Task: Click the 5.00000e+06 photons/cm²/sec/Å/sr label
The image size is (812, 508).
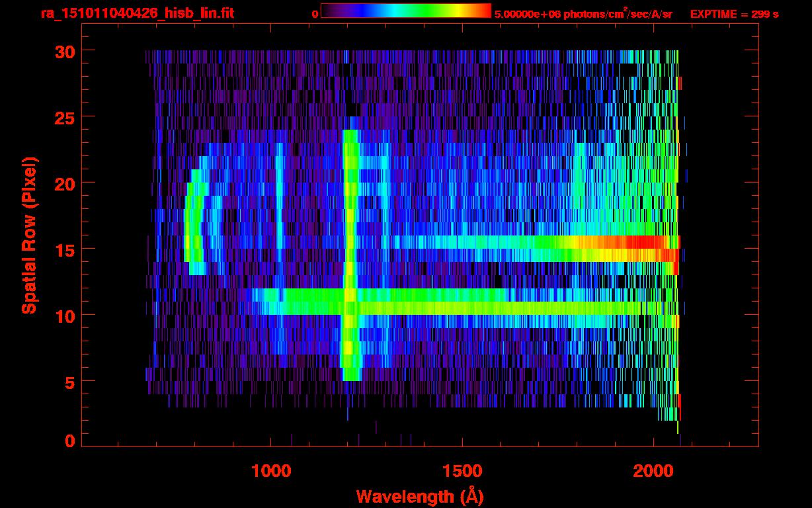Action: click(x=584, y=13)
